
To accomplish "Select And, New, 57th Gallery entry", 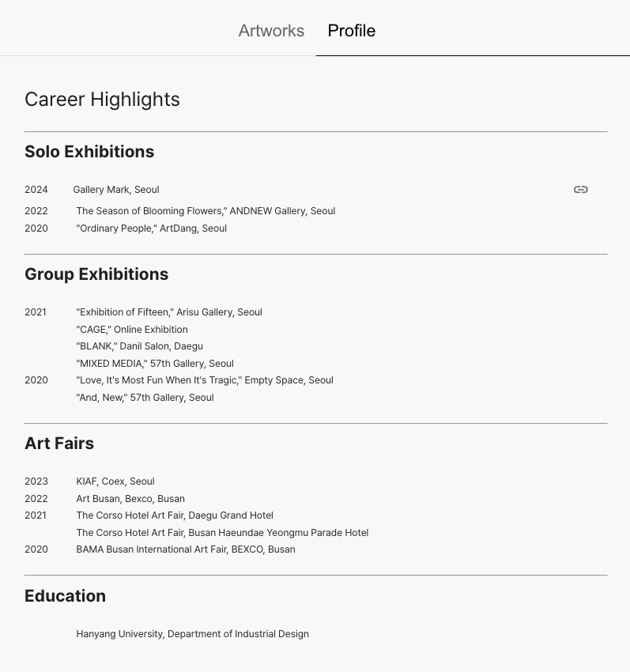I will 145,398.
